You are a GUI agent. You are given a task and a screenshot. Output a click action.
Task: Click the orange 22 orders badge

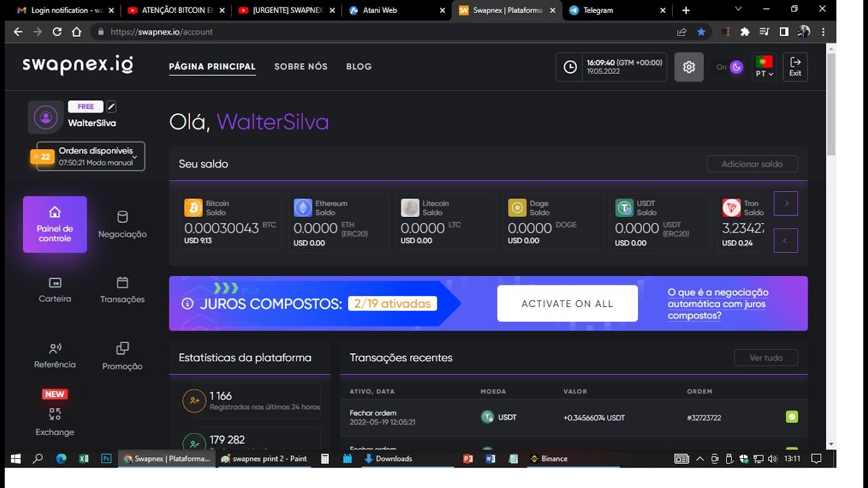41,157
